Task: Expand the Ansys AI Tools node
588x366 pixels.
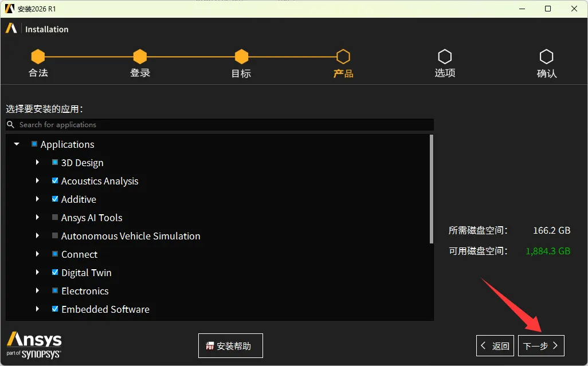Action: [x=37, y=217]
